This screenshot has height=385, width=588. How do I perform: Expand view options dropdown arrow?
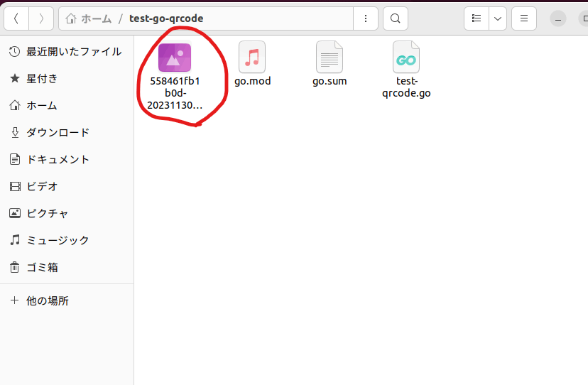pos(498,18)
